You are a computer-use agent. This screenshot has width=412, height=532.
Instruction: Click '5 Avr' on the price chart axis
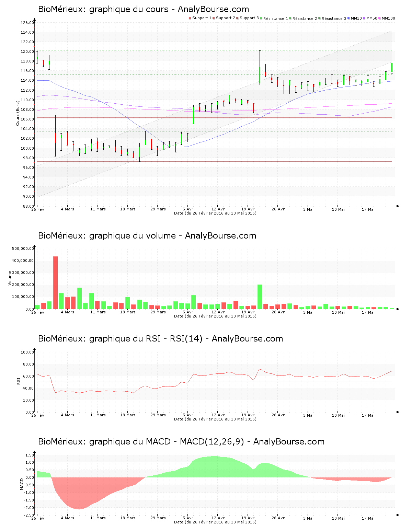click(188, 209)
